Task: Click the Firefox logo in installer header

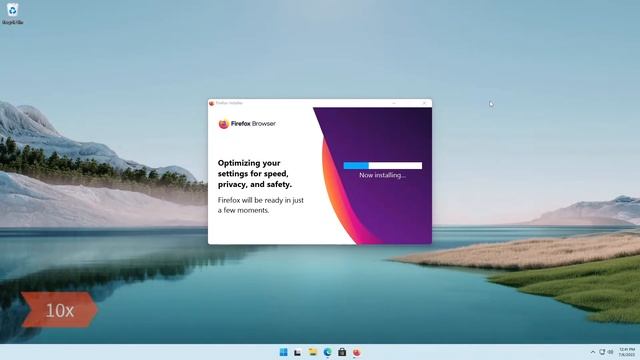Action: pyautogui.click(x=223, y=123)
